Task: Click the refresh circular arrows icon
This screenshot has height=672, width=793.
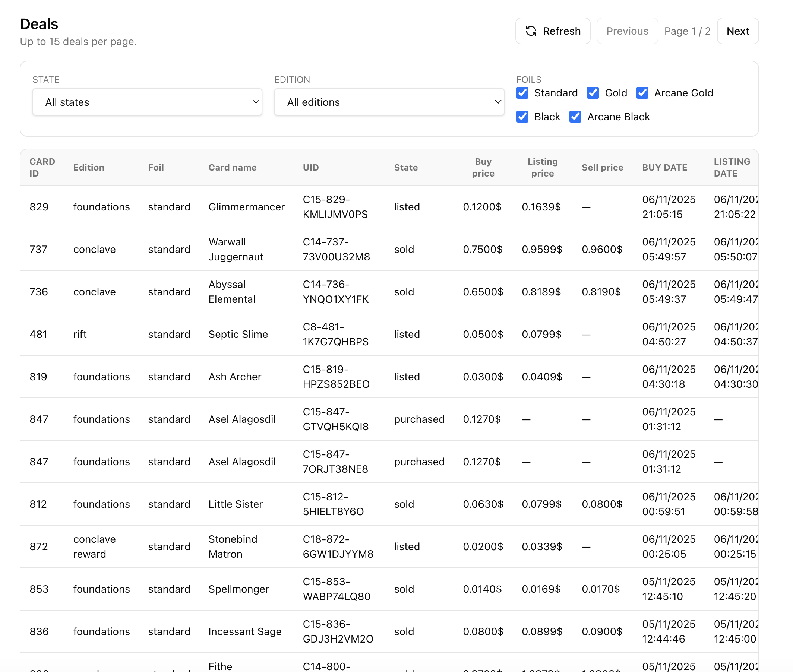Action: pos(531,31)
